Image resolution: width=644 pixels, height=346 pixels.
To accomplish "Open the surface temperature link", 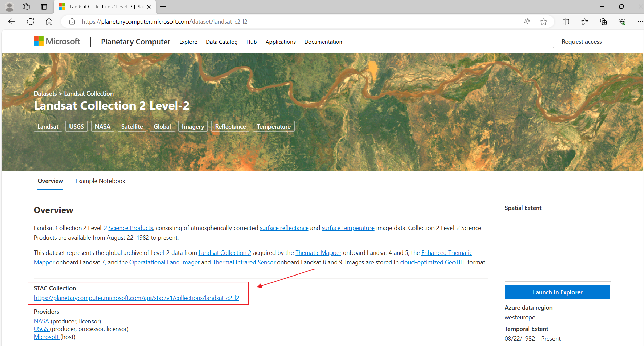I will 348,228.
